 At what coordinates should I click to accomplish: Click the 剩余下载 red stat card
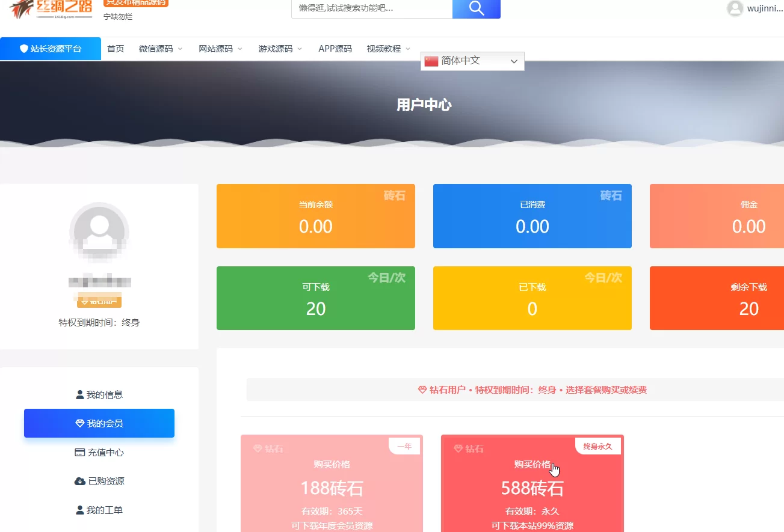click(x=717, y=298)
